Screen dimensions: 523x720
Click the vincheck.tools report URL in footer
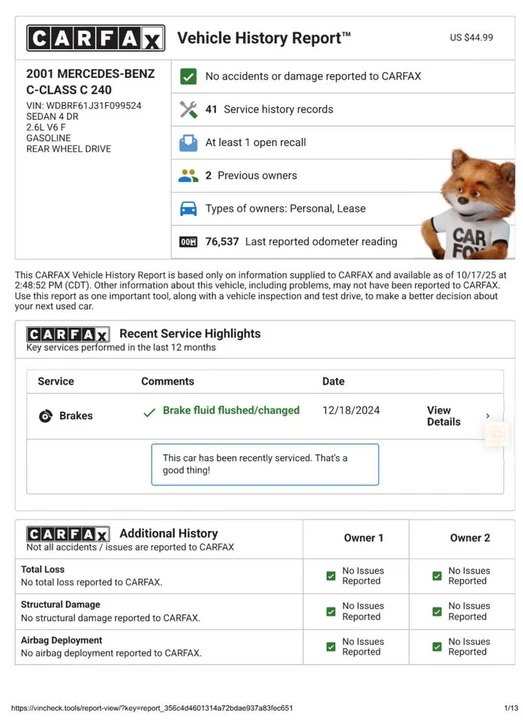pos(152,708)
